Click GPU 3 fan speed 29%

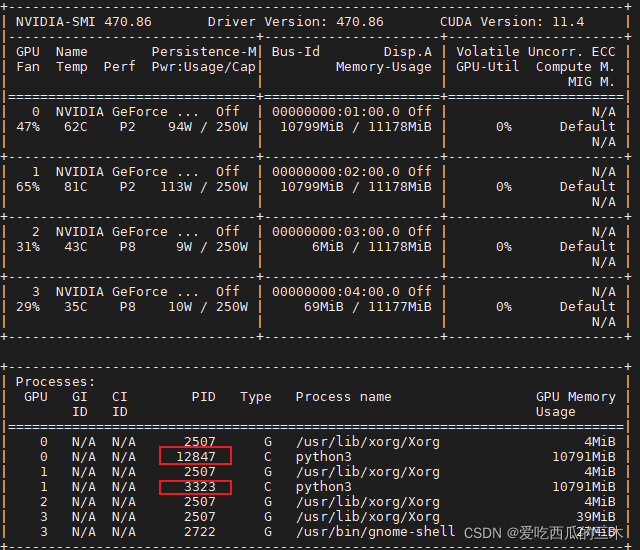tap(28, 307)
